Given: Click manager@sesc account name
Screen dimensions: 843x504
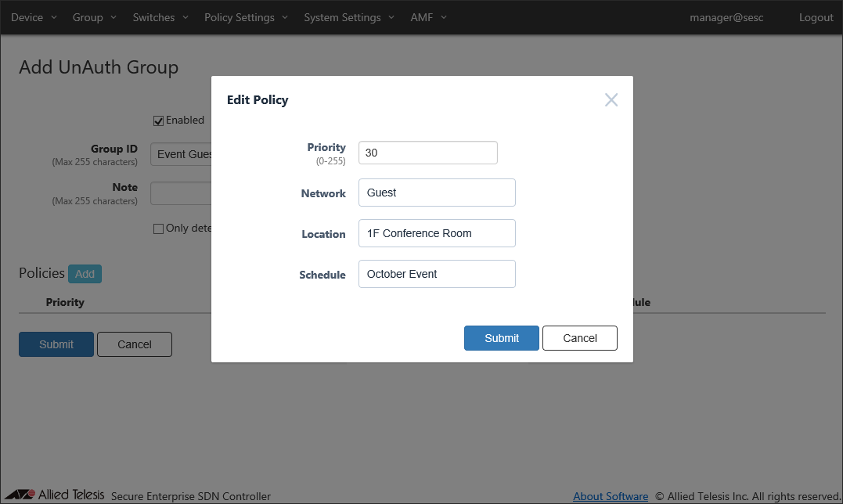Looking at the screenshot, I should click(x=726, y=17).
